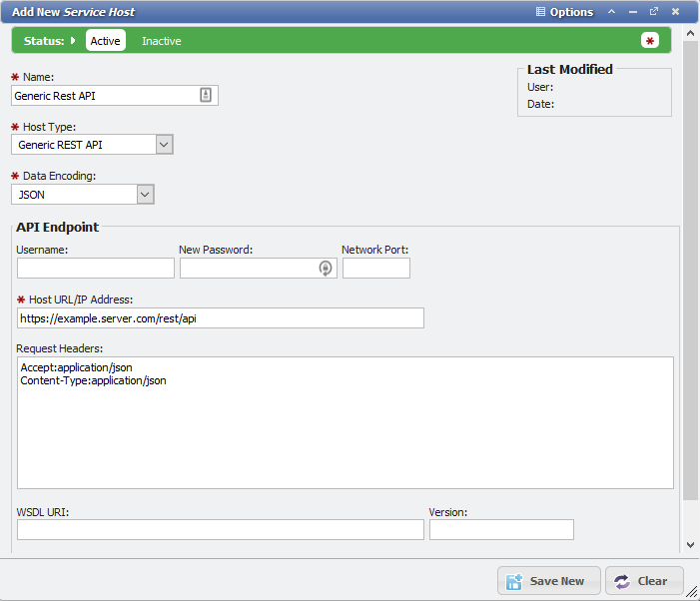Click inside the Request Headers text area
Image resolution: width=700 pixels, height=601 pixels.
pyautogui.click(x=345, y=429)
